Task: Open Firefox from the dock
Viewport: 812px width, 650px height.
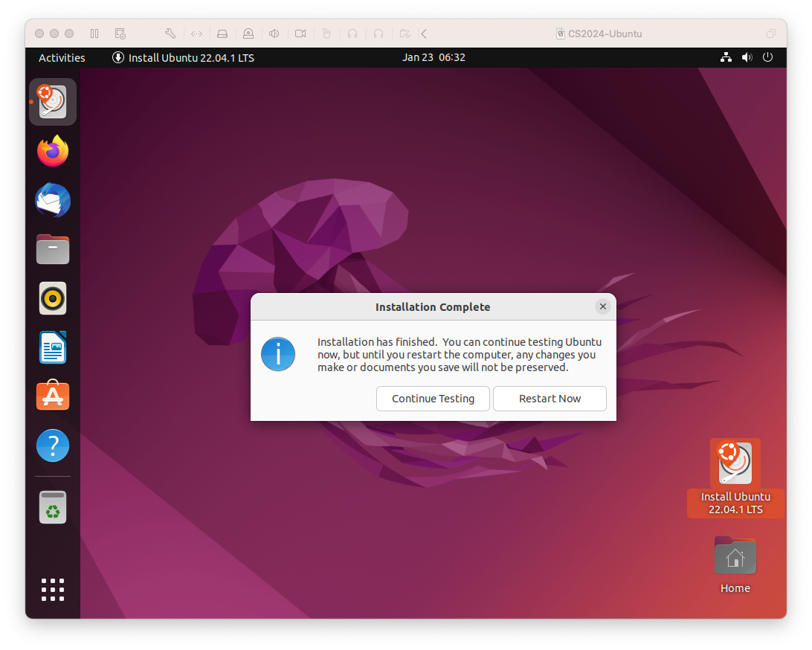Action: (x=52, y=150)
